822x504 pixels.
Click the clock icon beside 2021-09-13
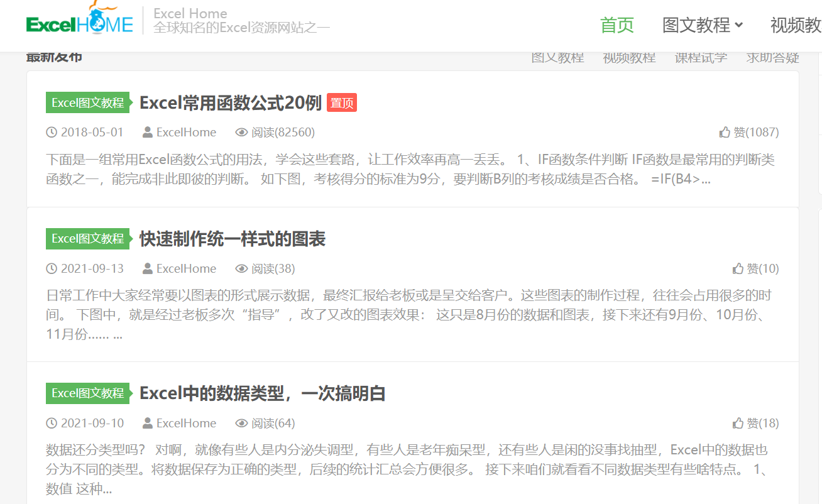tap(52, 268)
